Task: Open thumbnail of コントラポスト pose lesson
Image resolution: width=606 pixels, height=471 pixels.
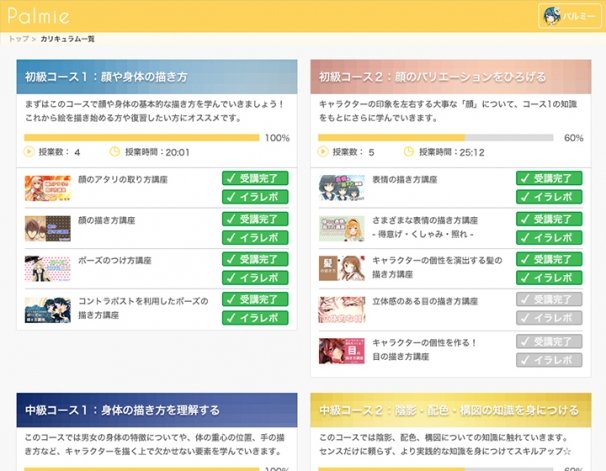Action: click(x=48, y=309)
